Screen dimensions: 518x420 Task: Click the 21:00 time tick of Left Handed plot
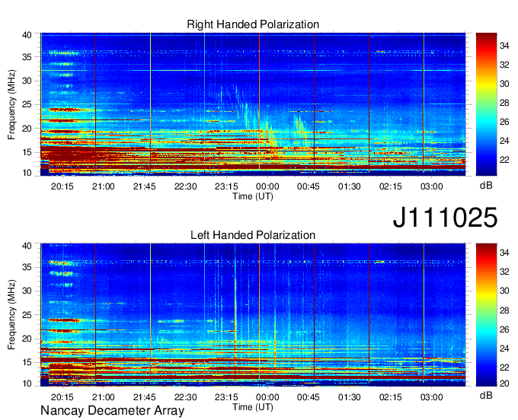(x=103, y=397)
